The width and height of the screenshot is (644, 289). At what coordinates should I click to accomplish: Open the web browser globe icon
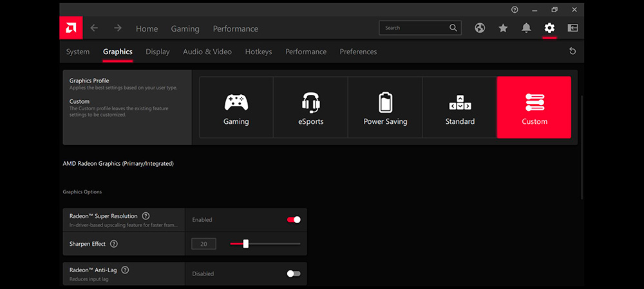[480, 28]
